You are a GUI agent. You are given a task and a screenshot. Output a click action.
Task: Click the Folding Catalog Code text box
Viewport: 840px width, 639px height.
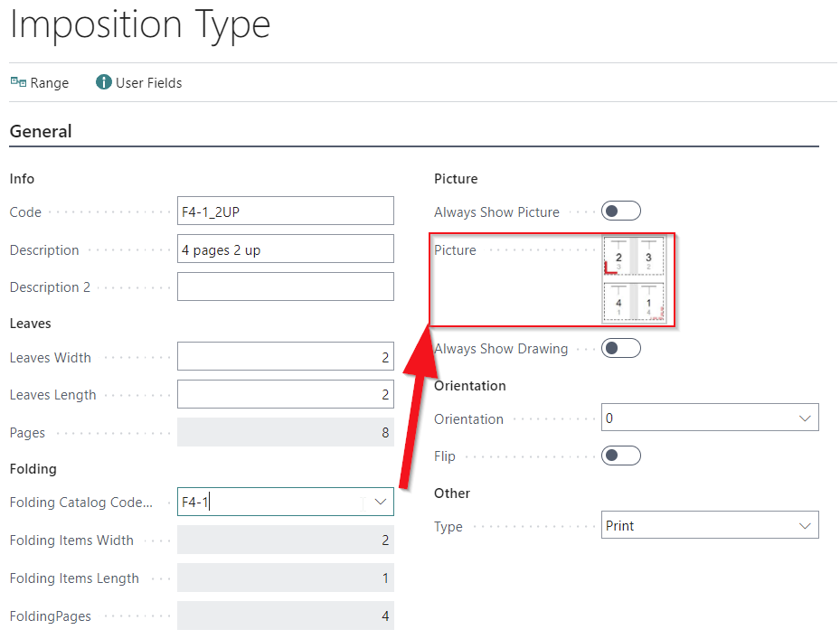tap(271, 502)
